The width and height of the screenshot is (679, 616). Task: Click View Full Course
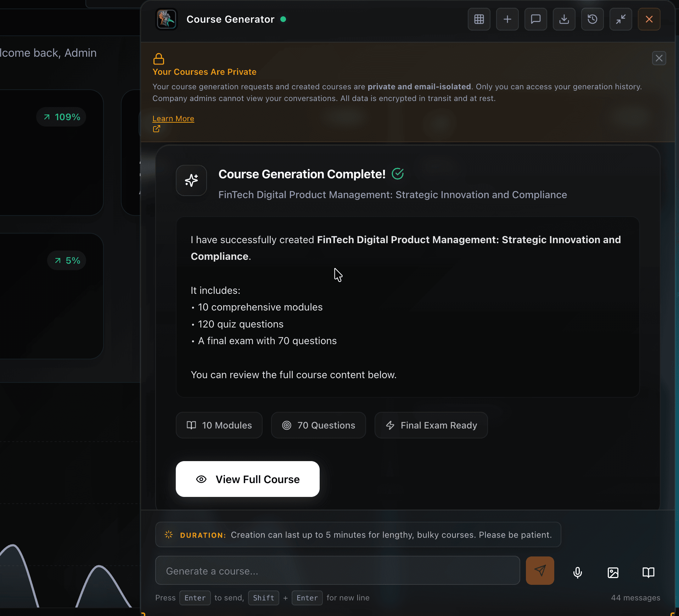coord(247,479)
